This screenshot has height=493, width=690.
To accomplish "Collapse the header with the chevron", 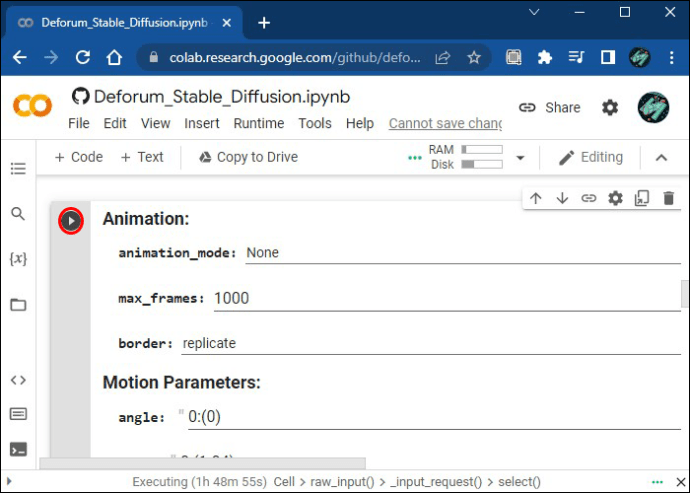I will coord(661,158).
